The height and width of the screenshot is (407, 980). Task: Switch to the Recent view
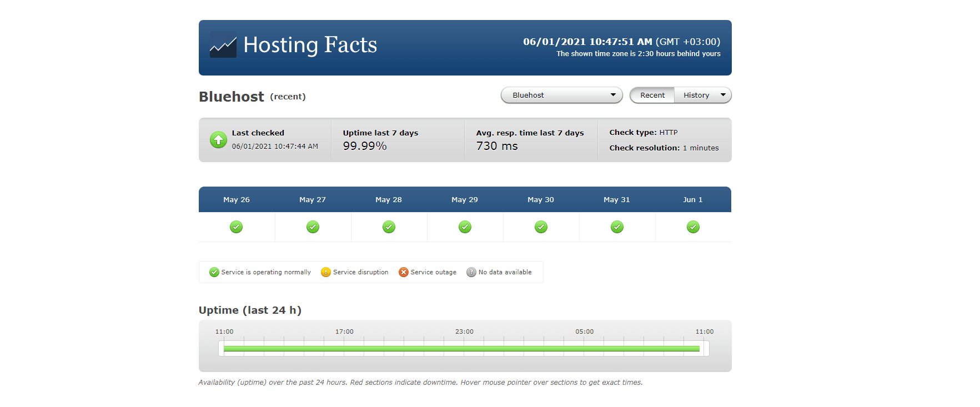(652, 95)
